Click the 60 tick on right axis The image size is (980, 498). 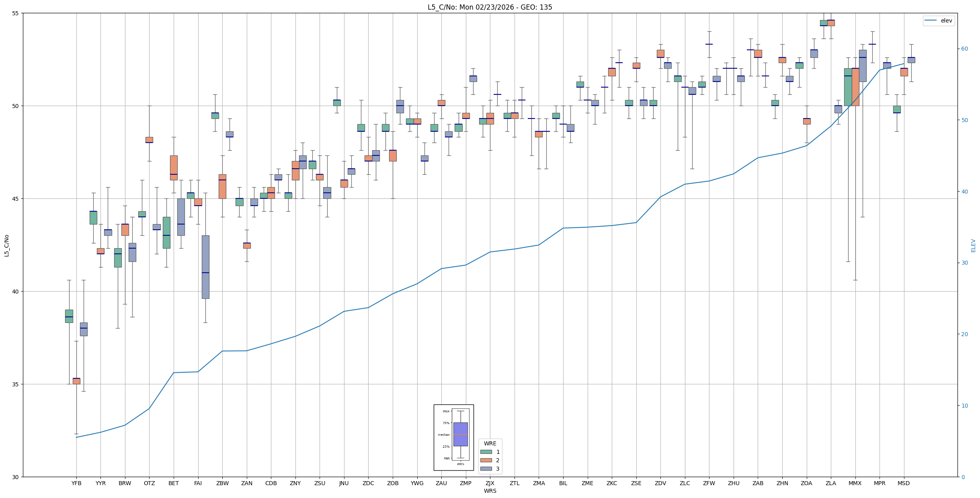pos(964,49)
